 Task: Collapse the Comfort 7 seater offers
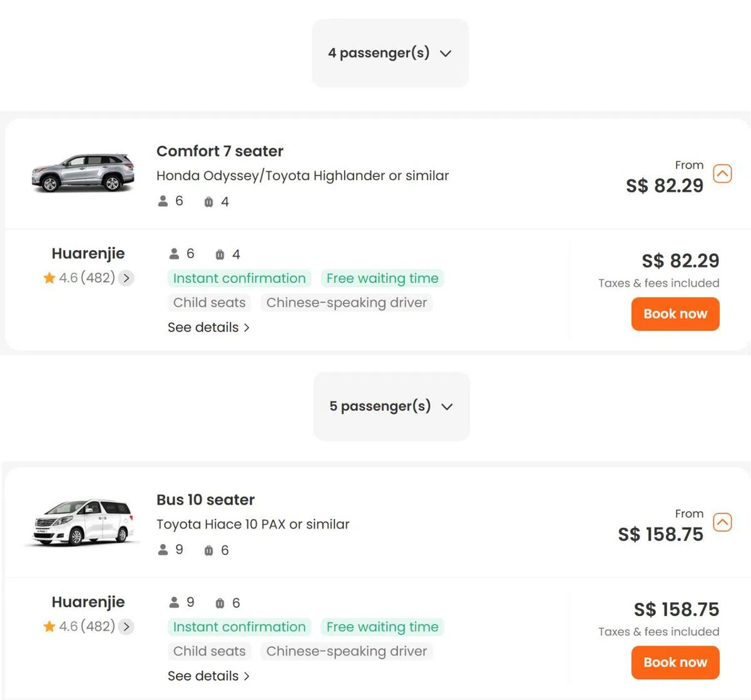(x=722, y=173)
